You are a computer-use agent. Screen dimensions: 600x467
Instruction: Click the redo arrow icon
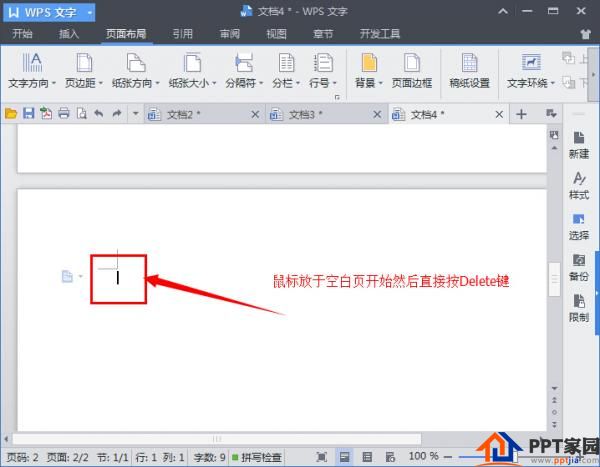click(117, 113)
